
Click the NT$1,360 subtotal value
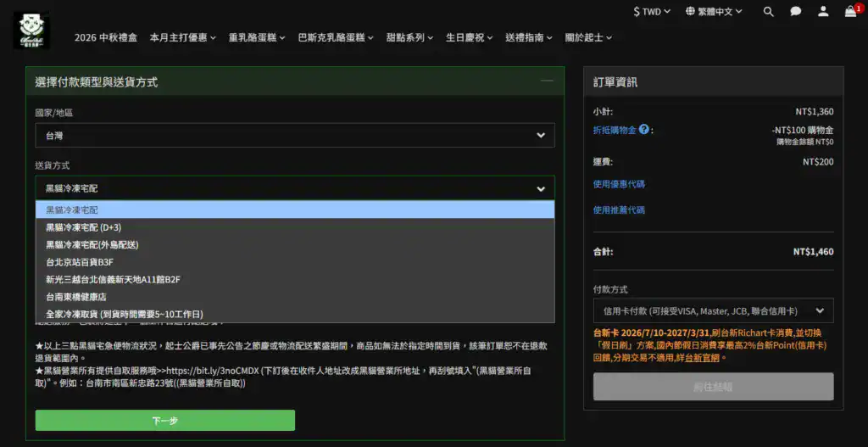coord(815,111)
